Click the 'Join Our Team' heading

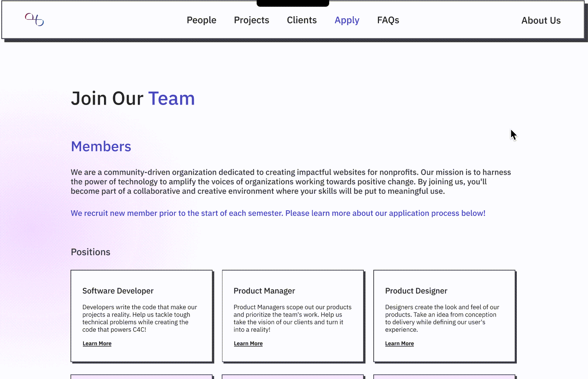[x=133, y=98]
